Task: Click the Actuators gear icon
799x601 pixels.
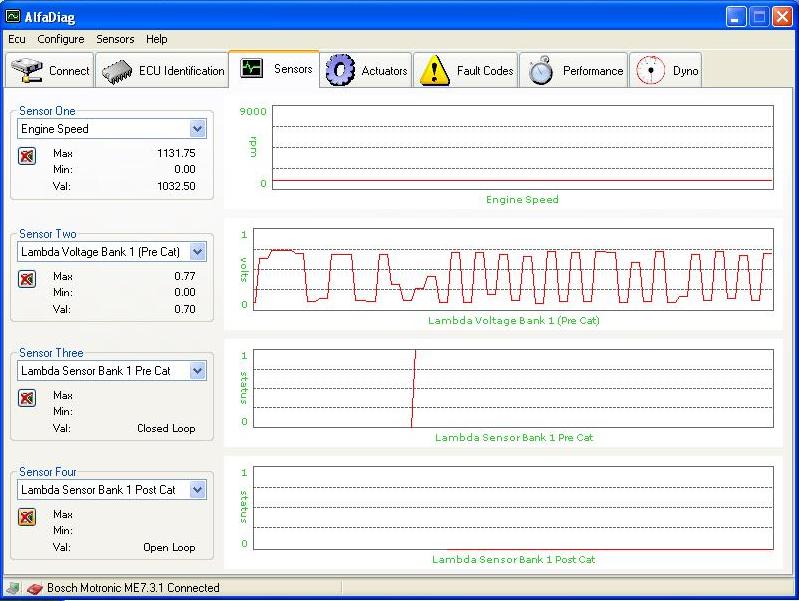Action: [x=341, y=70]
